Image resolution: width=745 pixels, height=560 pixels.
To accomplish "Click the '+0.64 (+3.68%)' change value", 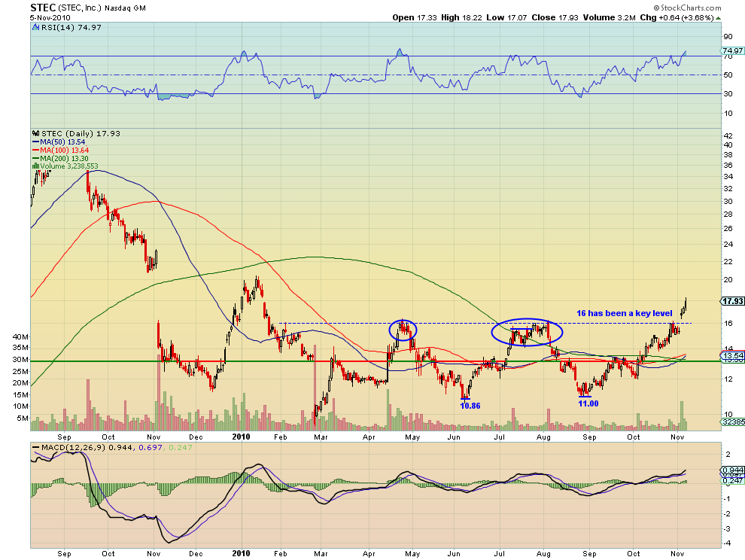I will 686,17.
